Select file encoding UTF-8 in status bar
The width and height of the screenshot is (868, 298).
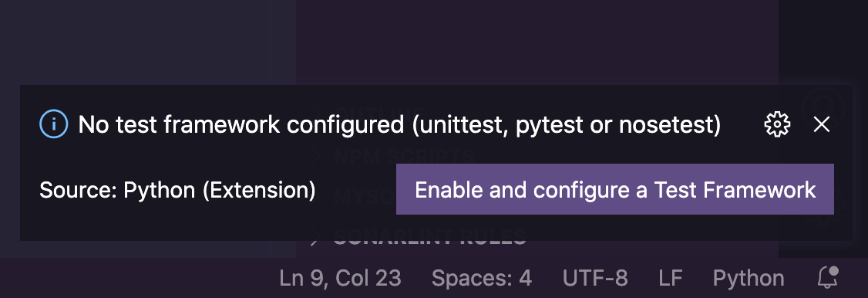(595, 278)
